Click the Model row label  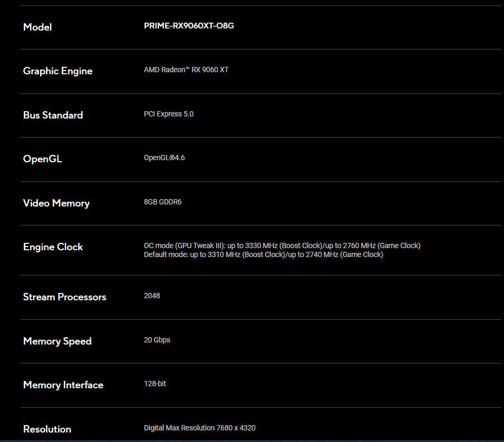pyautogui.click(x=37, y=27)
